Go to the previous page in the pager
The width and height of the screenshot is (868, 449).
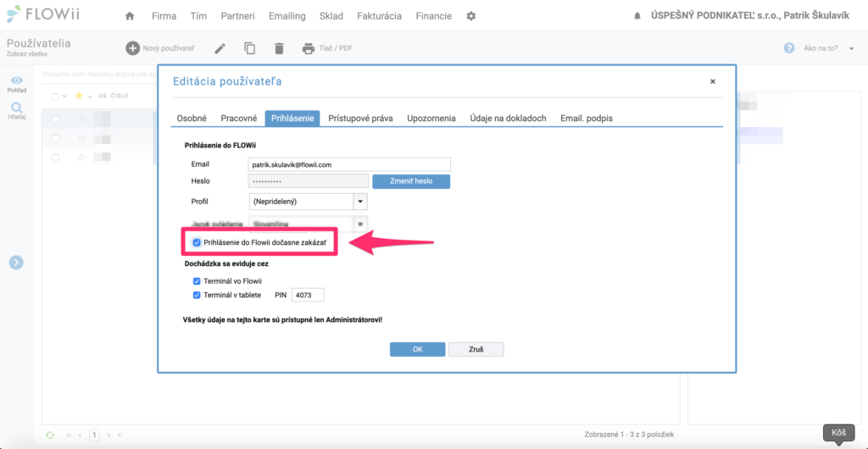pyautogui.click(x=81, y=435)
